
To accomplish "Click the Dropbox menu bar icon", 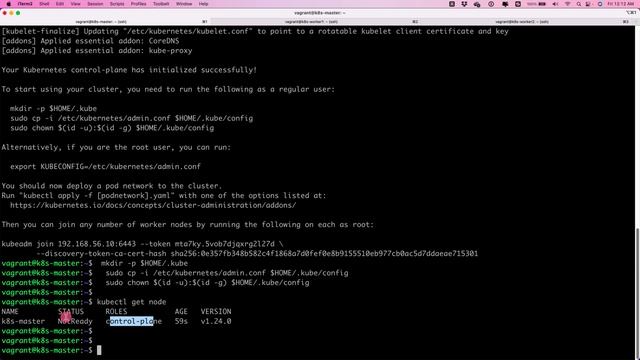I will (464, 4).
